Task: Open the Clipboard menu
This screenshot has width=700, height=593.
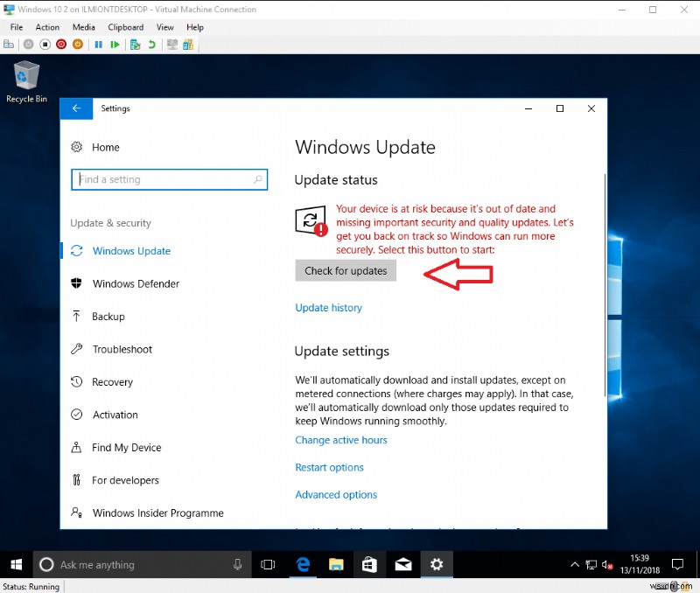Action: pos(125,27)
